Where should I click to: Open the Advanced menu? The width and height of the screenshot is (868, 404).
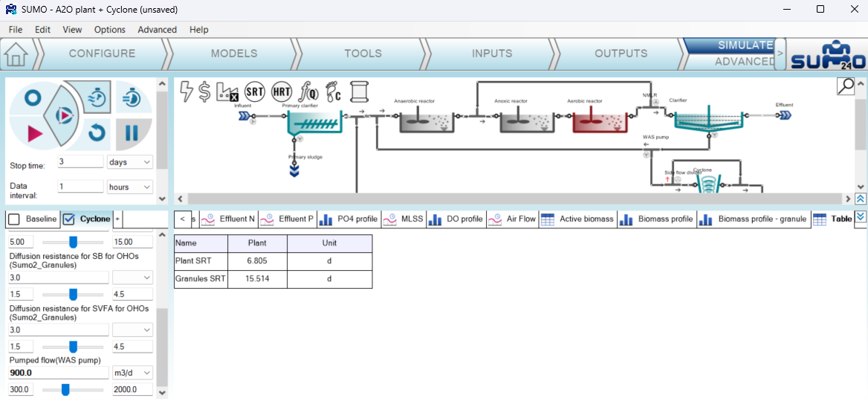click(x=157, y=30)
